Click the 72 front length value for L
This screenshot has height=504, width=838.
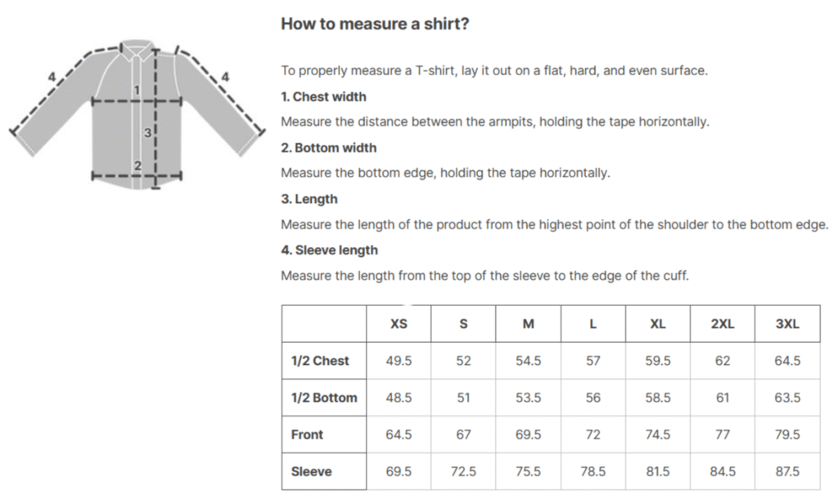click(x=593, y=434)
